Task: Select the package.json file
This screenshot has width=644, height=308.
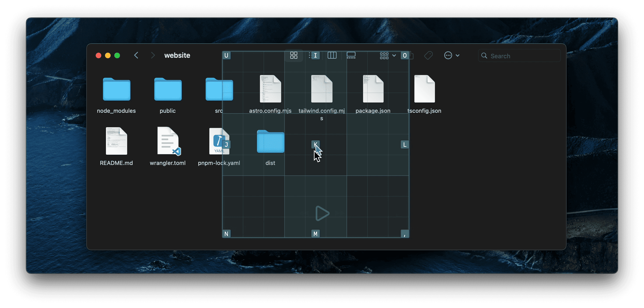Action: click(373, 89)
